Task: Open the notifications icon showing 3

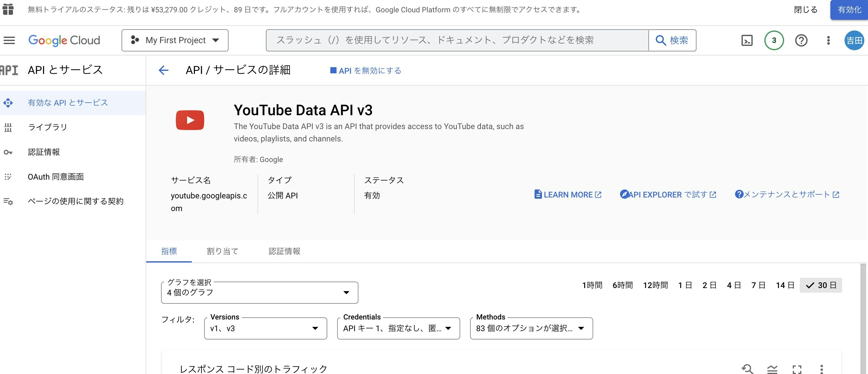Action: coord(773,40)
